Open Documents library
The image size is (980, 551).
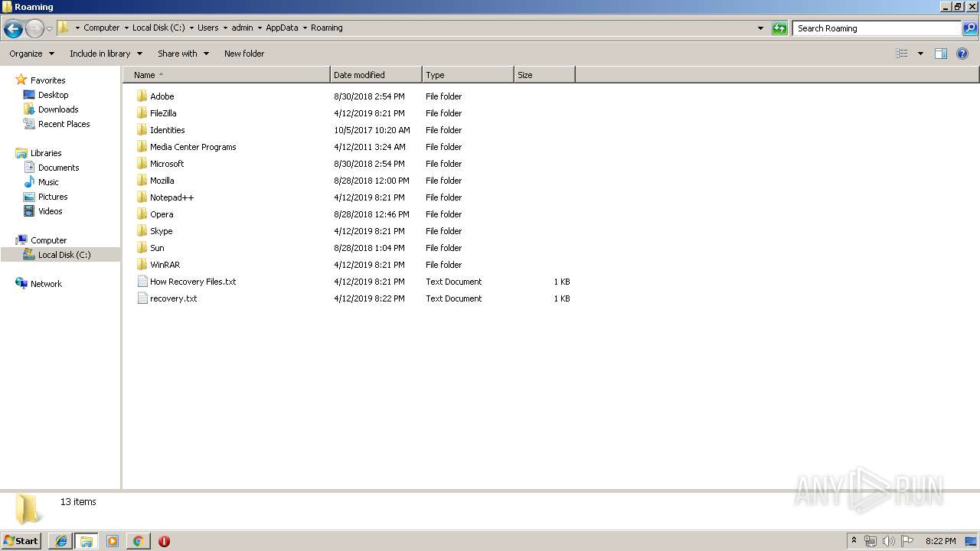point(58,168)
